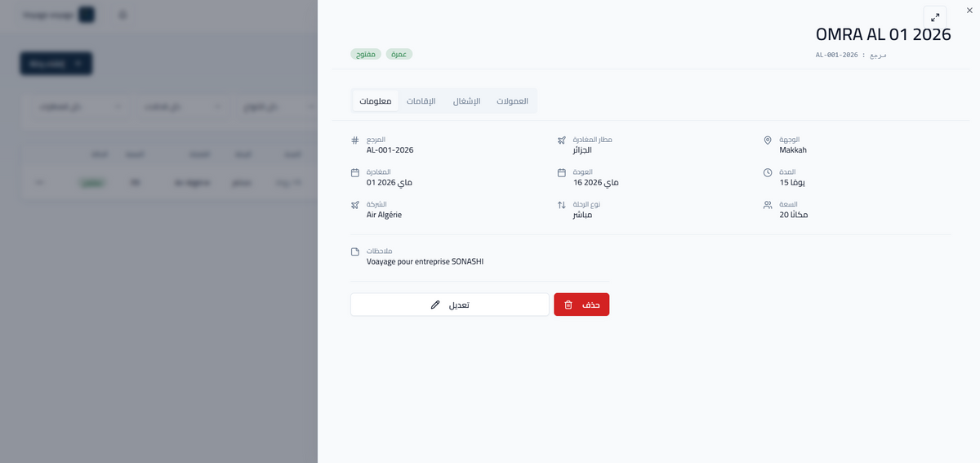The width and height of the screenshot is (980, 463).
Task: Click the reference value AL-001-2026 in the details
Action: (390, 150)
